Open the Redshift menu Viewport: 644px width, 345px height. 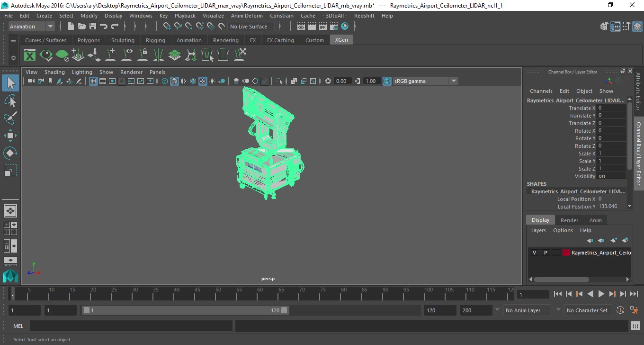click(x=364, y=16)
